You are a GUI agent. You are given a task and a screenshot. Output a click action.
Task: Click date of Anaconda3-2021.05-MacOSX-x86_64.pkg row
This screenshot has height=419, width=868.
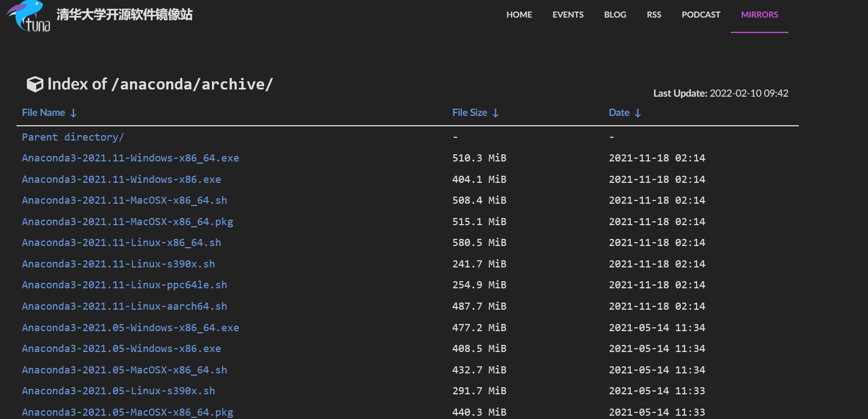[x=657, y=412]
